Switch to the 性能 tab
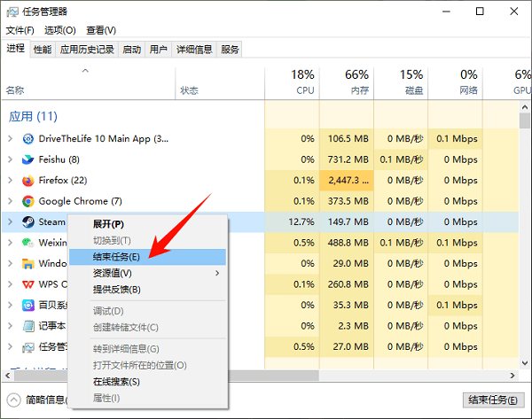 pos(43,50)
